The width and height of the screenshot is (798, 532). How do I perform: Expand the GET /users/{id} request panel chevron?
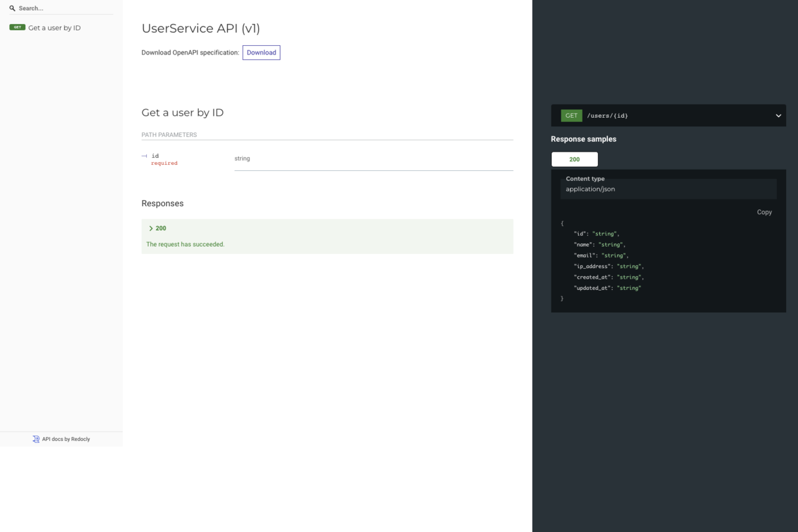click(x=777, y=115)
